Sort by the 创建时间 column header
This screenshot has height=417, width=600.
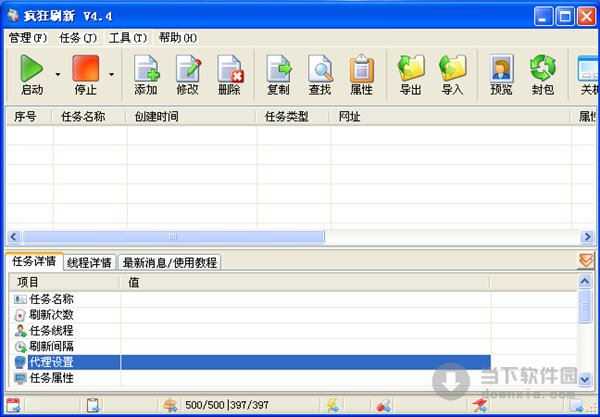coord(191,117)
